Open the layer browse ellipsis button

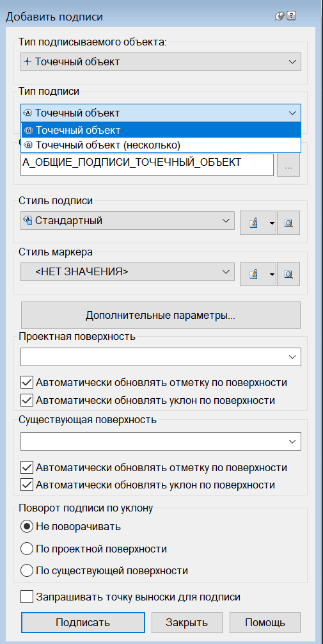[288, 165]
